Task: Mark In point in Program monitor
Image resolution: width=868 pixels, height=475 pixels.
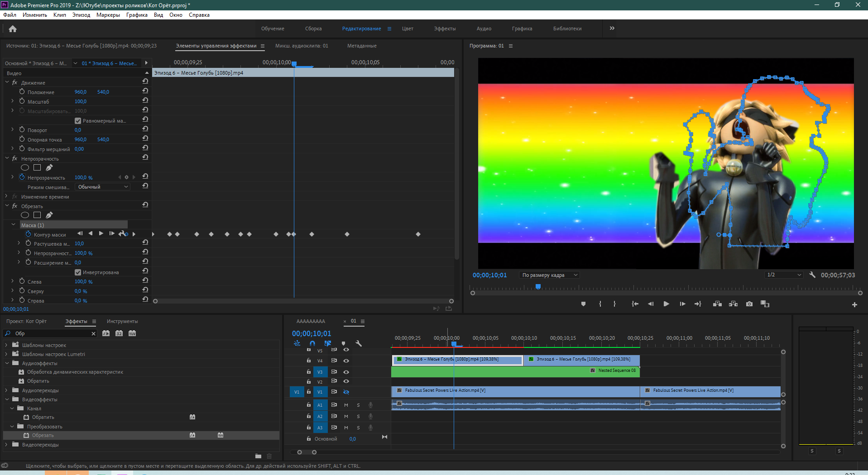Action: [600, 304]
